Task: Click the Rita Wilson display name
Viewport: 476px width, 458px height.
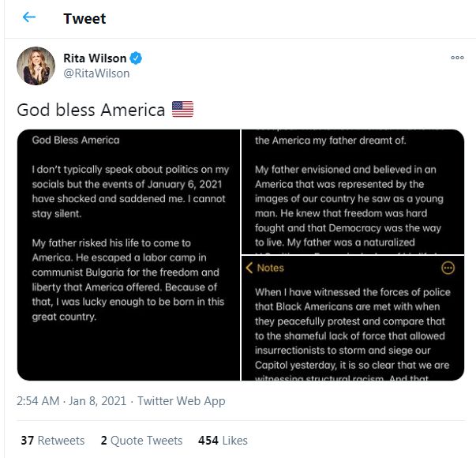Action: (x=95, y=58)
